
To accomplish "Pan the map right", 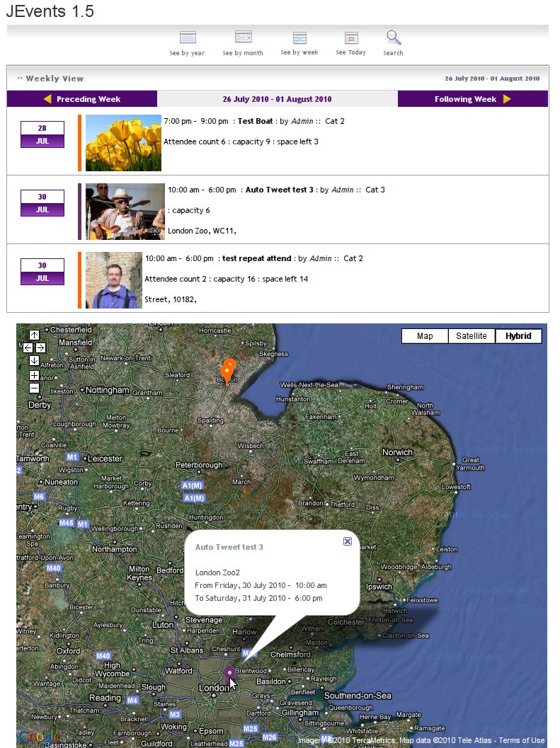I will point(40,347).
